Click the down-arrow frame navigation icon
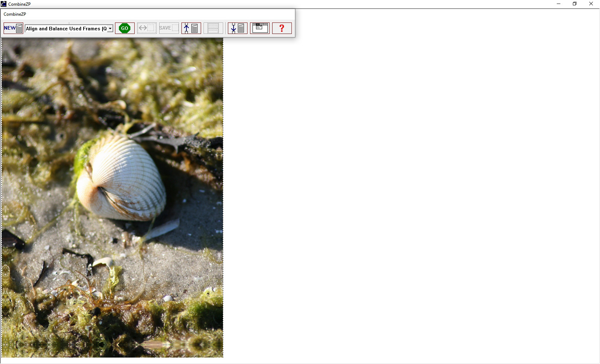This screenshot has height=364, width=600. pos(237,28)
